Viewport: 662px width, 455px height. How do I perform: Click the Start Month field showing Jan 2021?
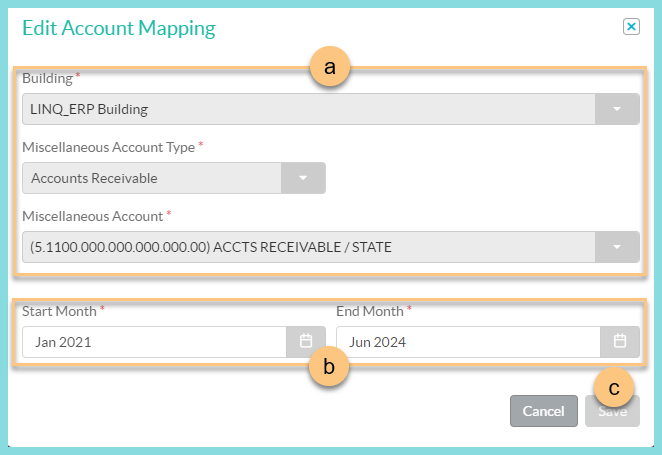[155, 342]
